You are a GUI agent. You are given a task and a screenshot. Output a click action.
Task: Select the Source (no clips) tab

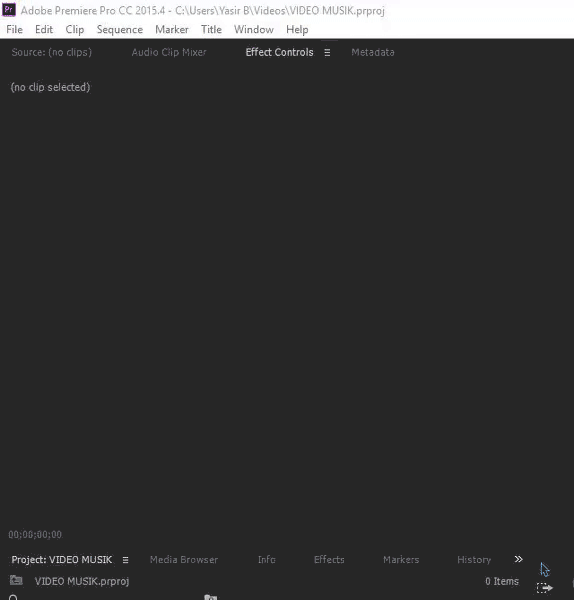tap(52, 52)
